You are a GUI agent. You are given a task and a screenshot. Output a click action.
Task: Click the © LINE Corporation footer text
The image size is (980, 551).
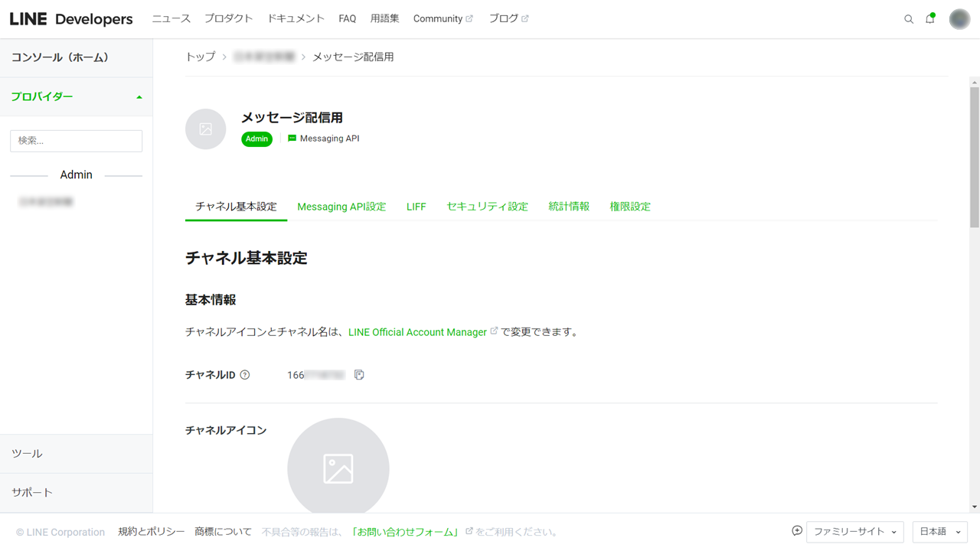(x=60, y=532)
